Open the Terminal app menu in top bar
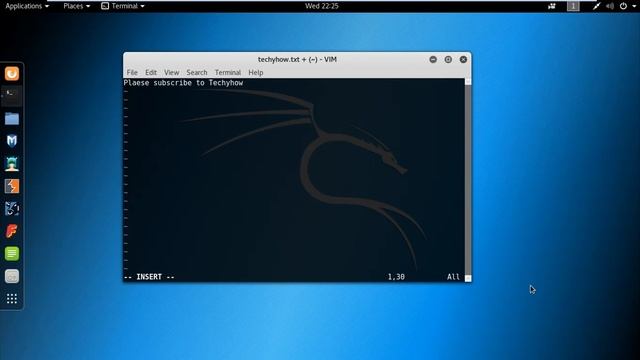The height and width of the screenshot is (360, 640). click(123, 6)
